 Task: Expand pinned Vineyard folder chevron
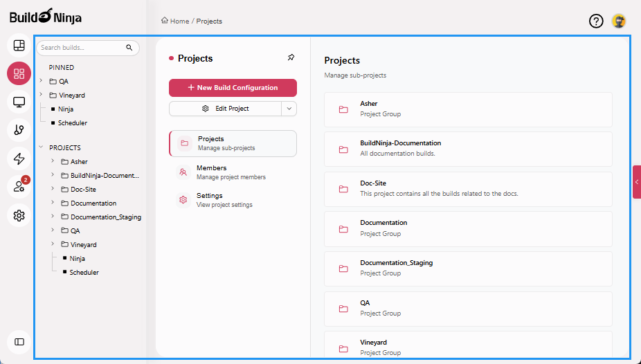click(41, 95)
